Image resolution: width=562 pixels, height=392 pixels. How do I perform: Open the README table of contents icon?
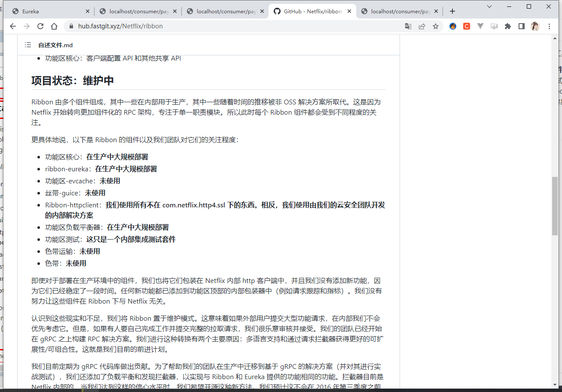(28, 45)
